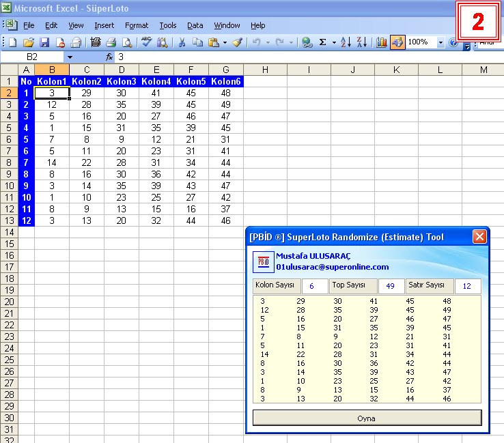The width and height of the screenshot is (504, 443).
Task: Launch the Chart Wizard icon
Action: click(x=382, y=42)
